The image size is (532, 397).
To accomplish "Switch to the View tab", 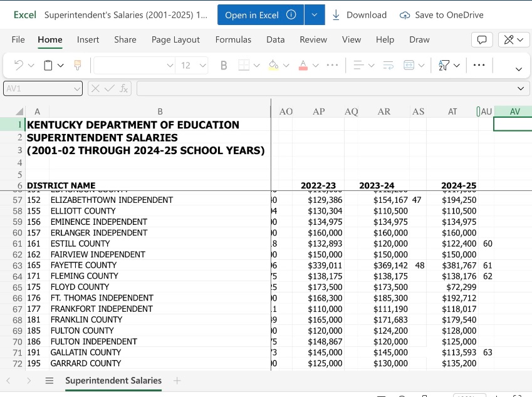I will pos(351,39).
